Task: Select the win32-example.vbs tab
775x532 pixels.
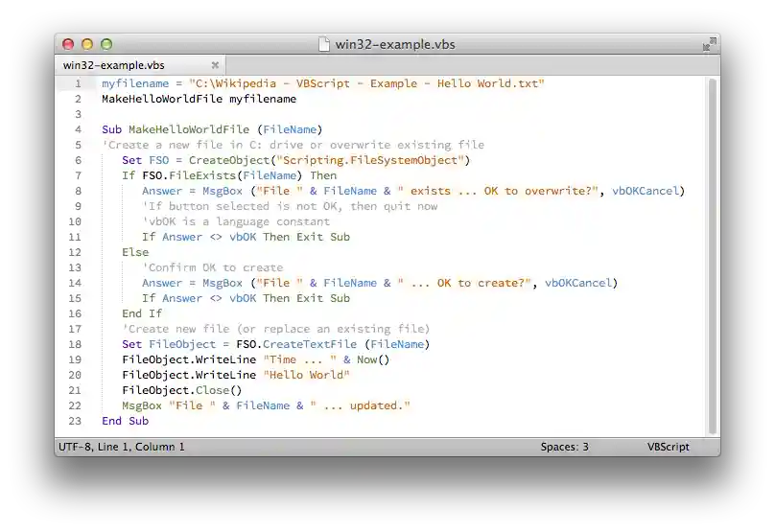Action: point(113,65)
